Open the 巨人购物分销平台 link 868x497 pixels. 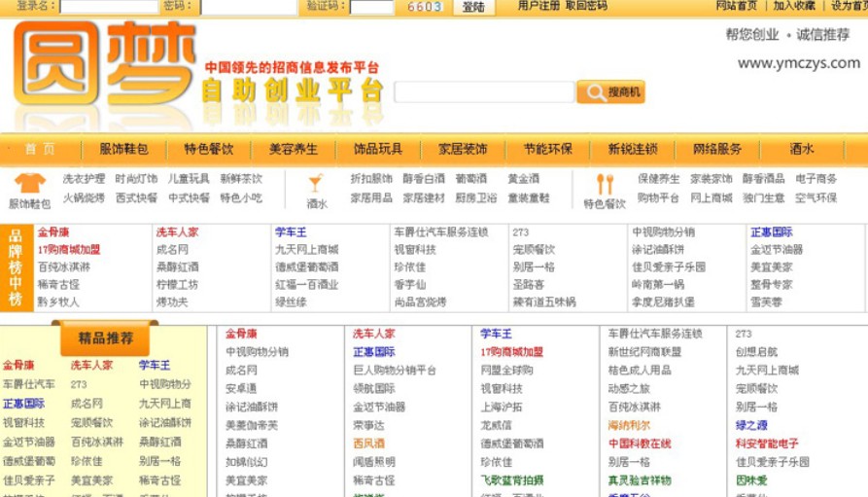(x=395, y=371)
